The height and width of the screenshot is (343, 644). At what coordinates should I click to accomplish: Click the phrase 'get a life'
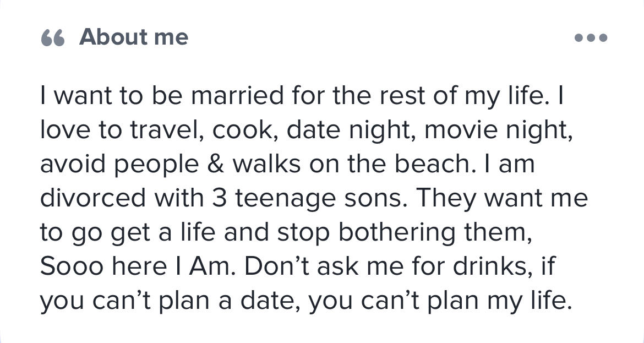pyautogui.click(x=162, y=232)
